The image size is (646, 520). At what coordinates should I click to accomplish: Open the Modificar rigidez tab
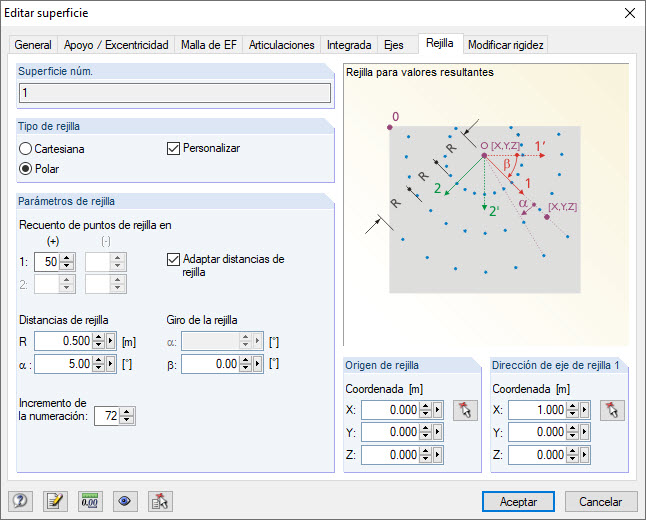(506, 45)
